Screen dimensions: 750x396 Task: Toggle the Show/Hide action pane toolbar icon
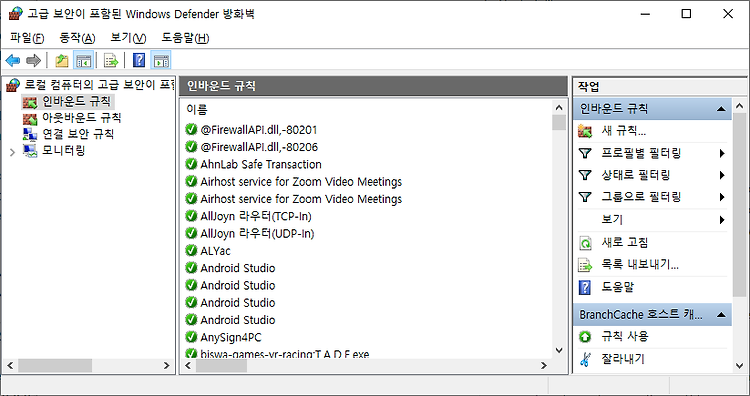pyautogui.click(x=161, y=61)
